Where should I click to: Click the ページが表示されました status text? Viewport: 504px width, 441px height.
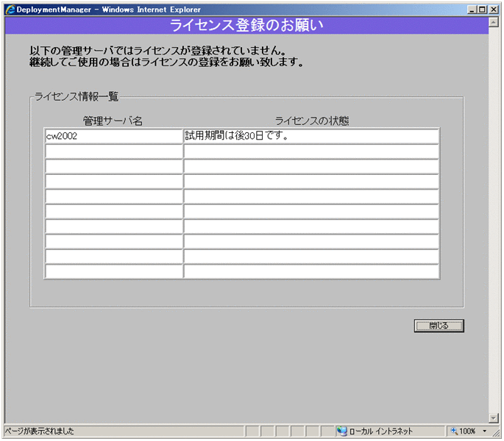(x=39, y=431)
